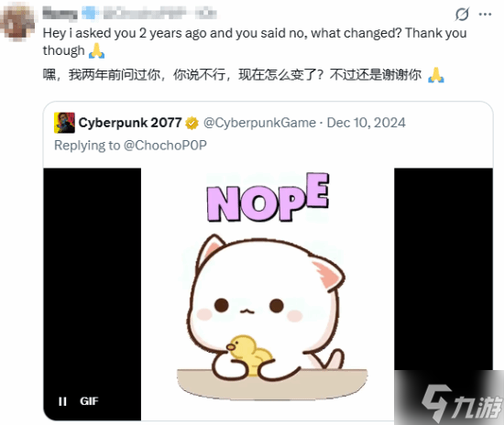Viewport: 504px width, 425px height.
Task: Click the blurred poster profile picture
Action: click(x=17, y=23)
